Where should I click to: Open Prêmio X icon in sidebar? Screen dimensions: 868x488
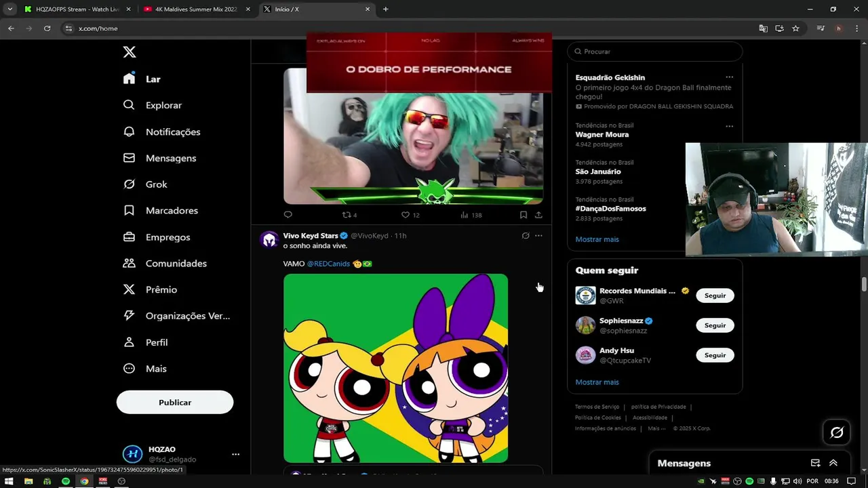coord(129,289)
